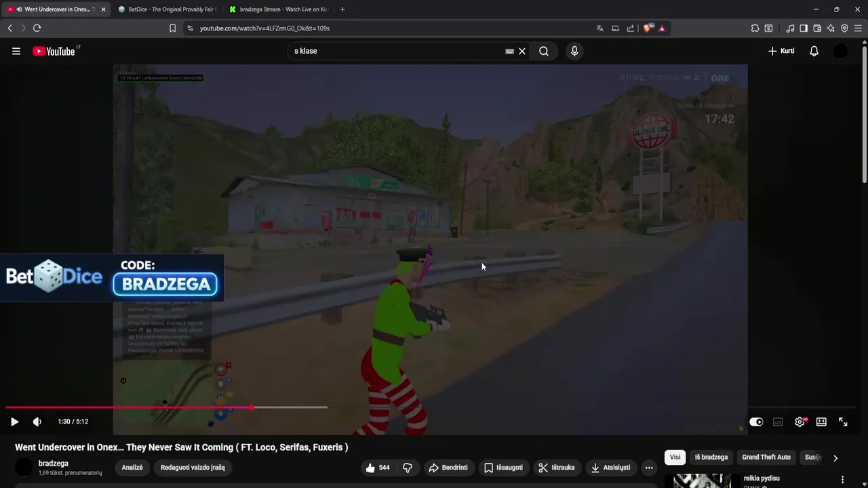Translate this page icon

coord(599,28)
